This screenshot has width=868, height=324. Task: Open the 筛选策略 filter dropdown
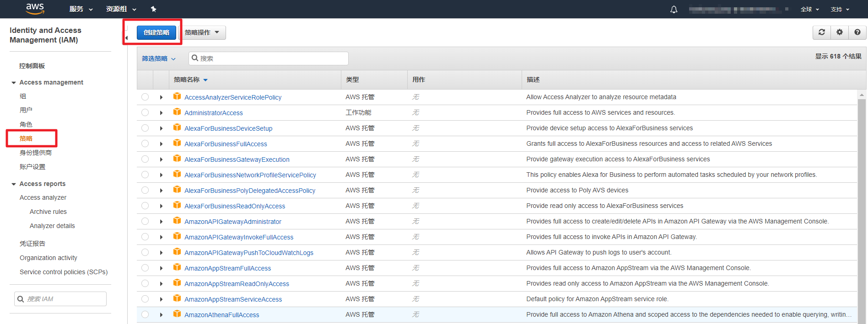point(158,58)
